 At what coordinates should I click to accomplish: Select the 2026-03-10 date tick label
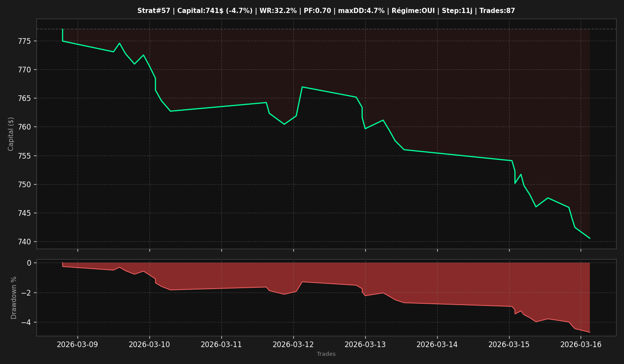point(149,344)
